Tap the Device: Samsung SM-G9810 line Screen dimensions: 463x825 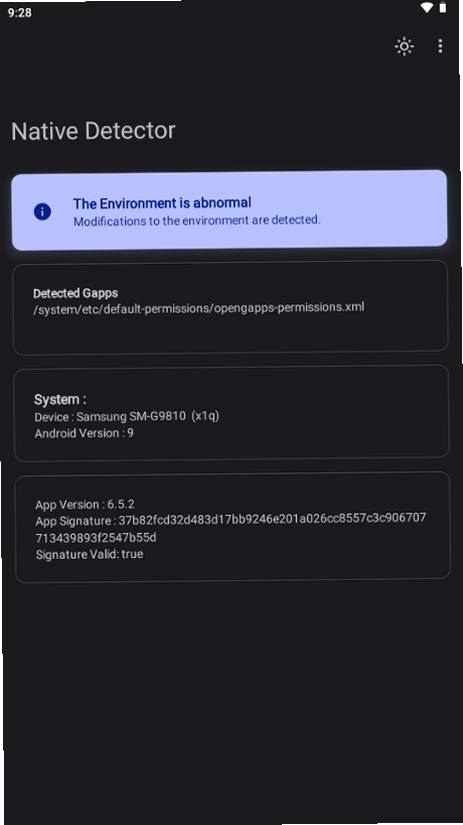pos(127,417)
